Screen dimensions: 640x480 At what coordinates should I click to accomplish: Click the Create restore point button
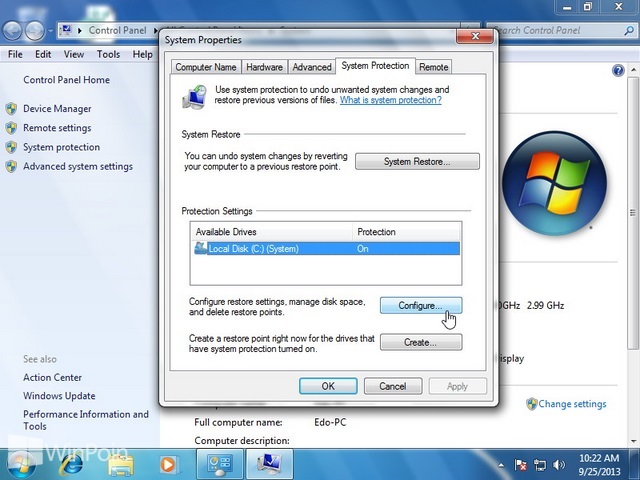click(x=421, y=342)
